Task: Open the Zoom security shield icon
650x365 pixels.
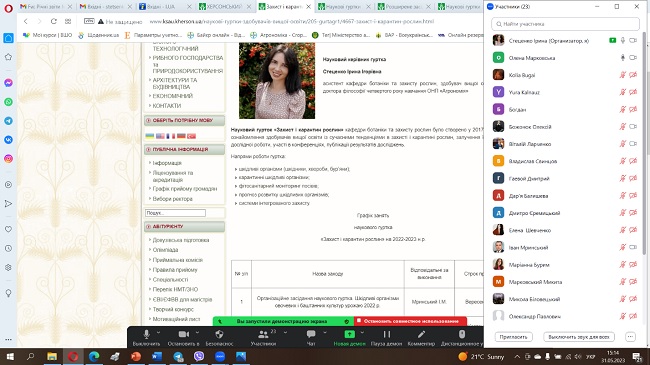Action: (x=219, y=334)
